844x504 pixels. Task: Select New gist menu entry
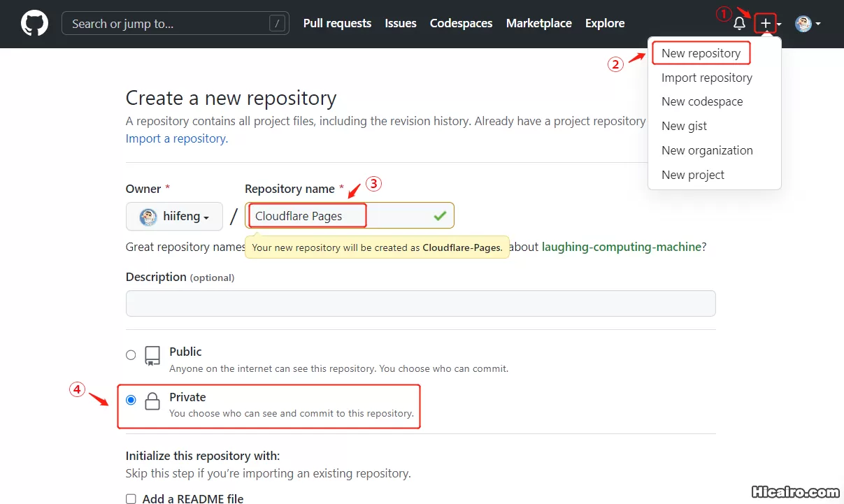(684, 126)
